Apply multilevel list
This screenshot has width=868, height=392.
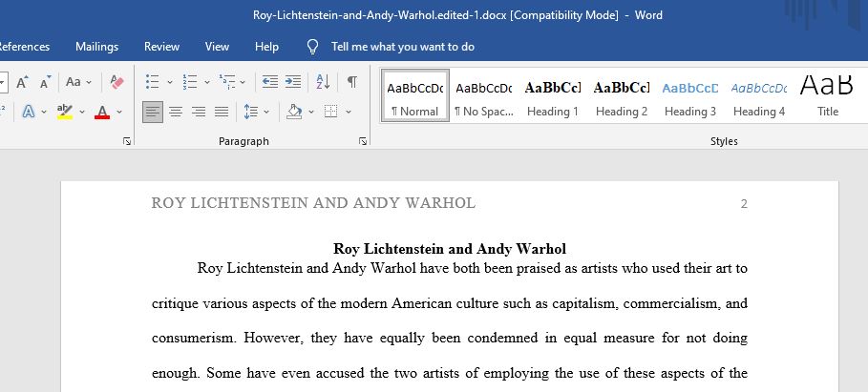click(x=227, y=82)
